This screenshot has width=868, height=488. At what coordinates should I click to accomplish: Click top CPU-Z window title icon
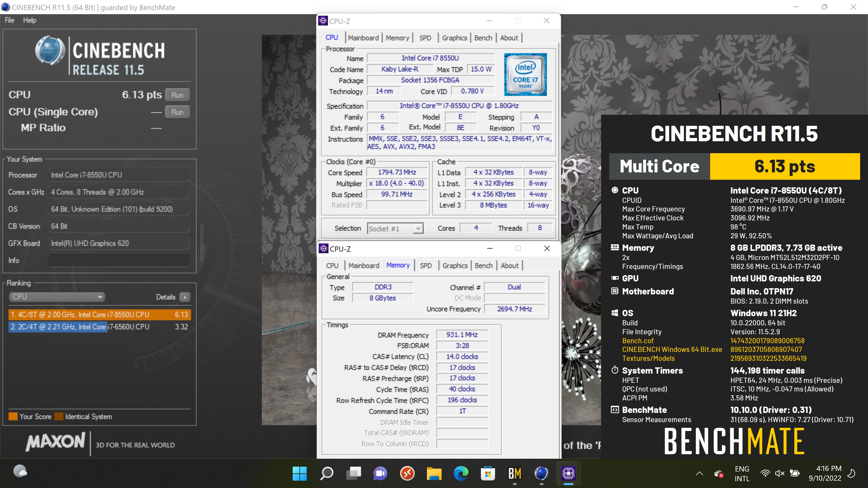323,21
